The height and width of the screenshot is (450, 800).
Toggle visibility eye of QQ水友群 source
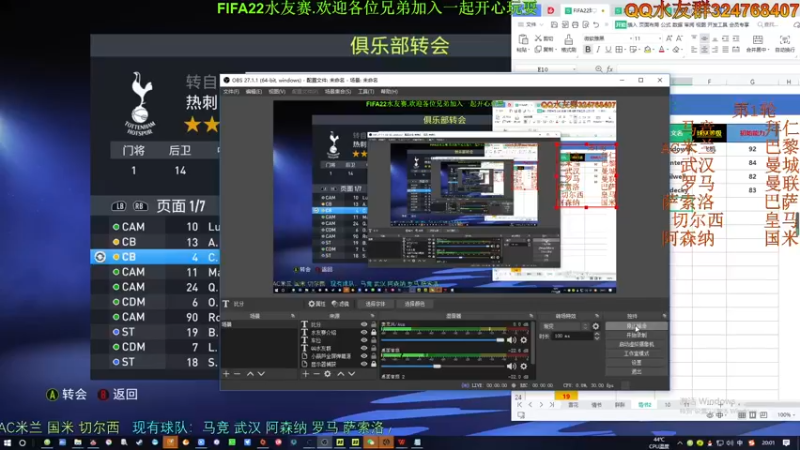(x=364, y=348)
